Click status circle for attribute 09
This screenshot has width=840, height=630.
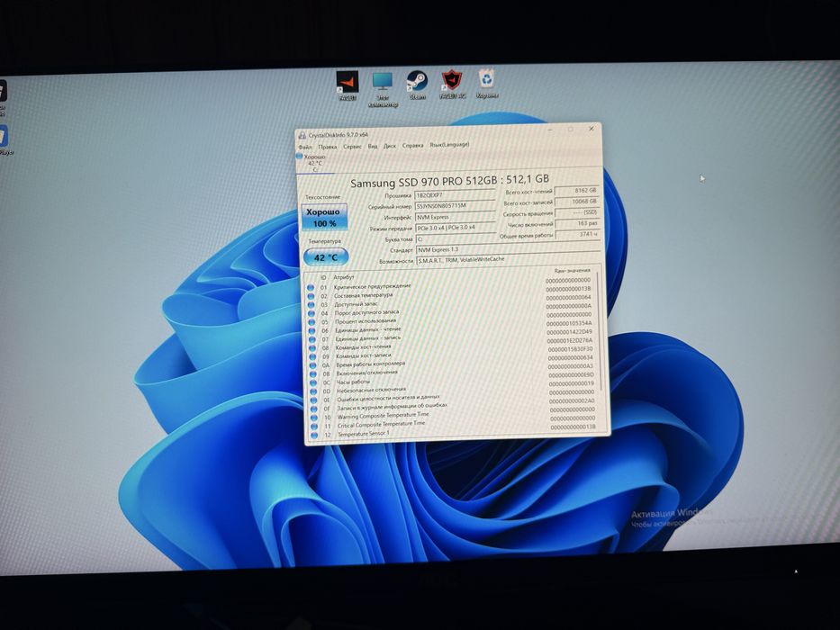312,356
